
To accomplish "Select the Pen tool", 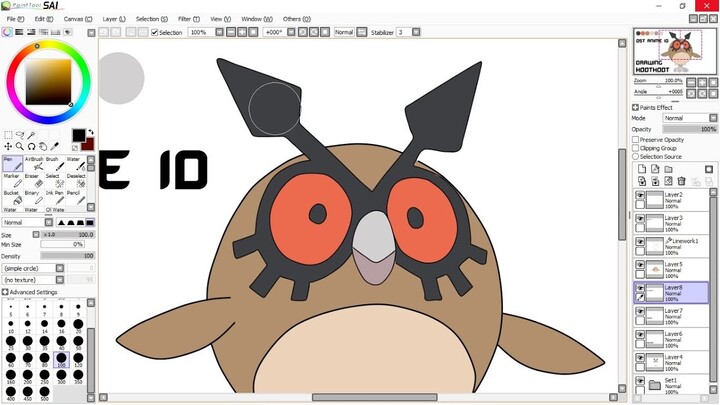I will (x=12, y=164).
